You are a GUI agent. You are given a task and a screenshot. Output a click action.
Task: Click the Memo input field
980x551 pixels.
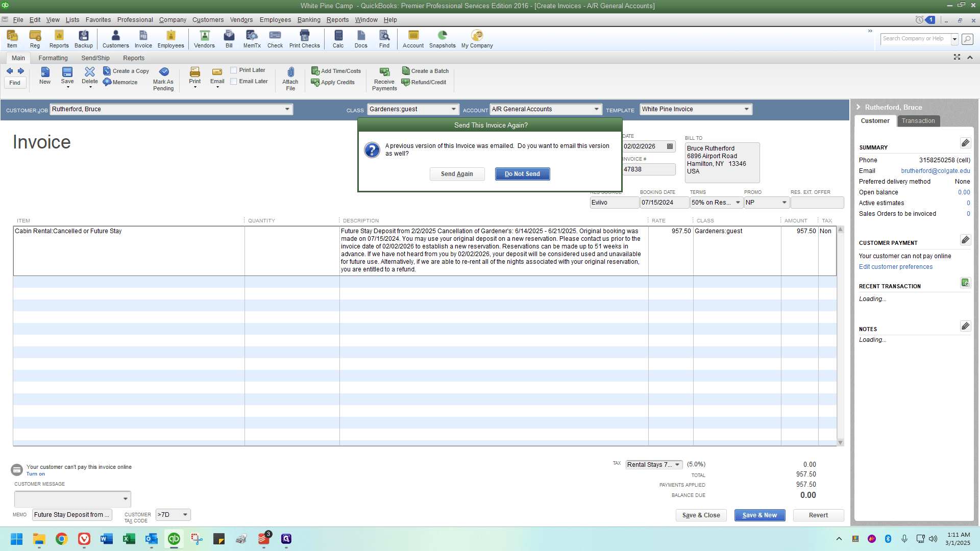tap(72, 515)
